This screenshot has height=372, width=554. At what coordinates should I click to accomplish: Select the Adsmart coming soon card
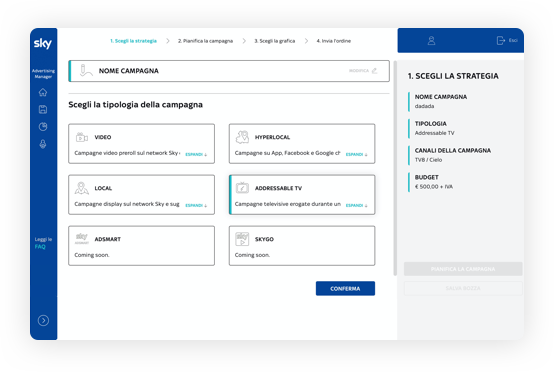tap(141, 246)
